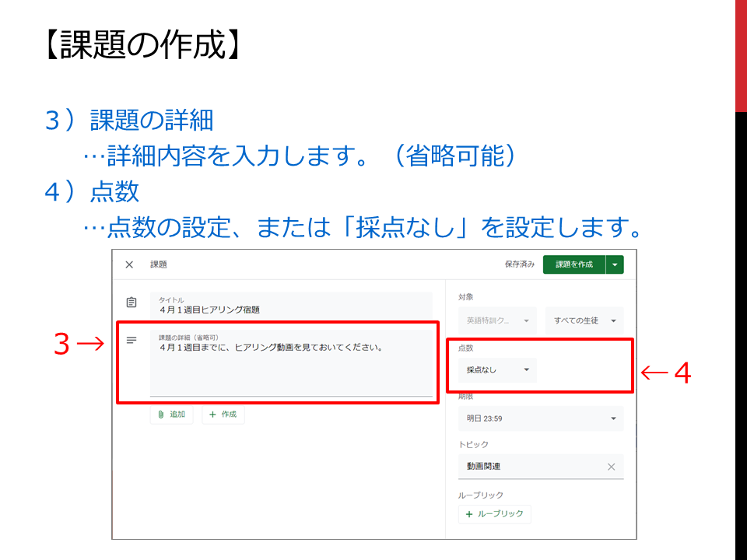This screenshot has width=747, height=560.
Task: Click the ルーブリック add button
Action: pyautogui.click(x=495, y=514)
